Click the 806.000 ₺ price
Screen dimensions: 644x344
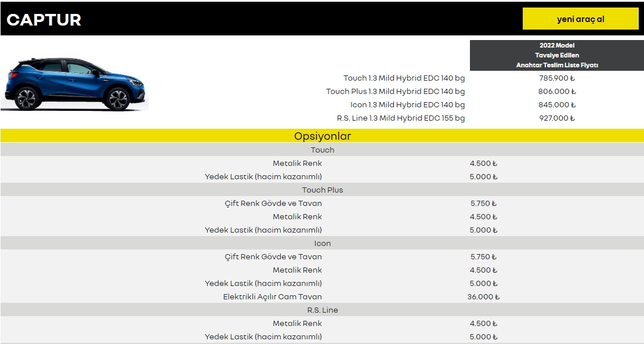point(556,92)
